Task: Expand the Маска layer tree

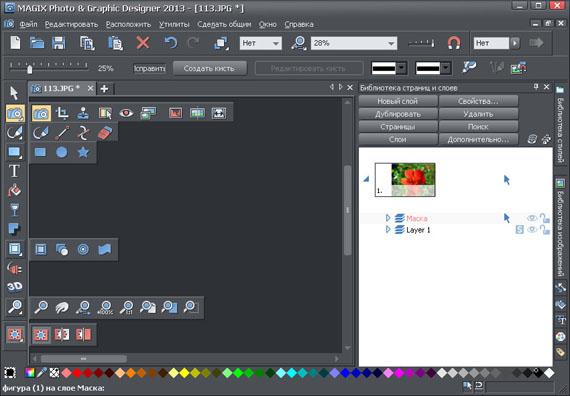Action: (388, 218)
